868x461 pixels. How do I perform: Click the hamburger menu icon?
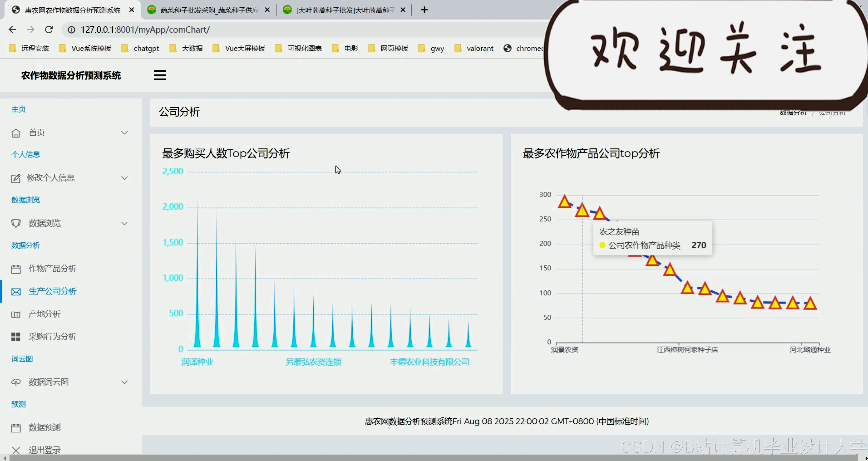(160, 75)
